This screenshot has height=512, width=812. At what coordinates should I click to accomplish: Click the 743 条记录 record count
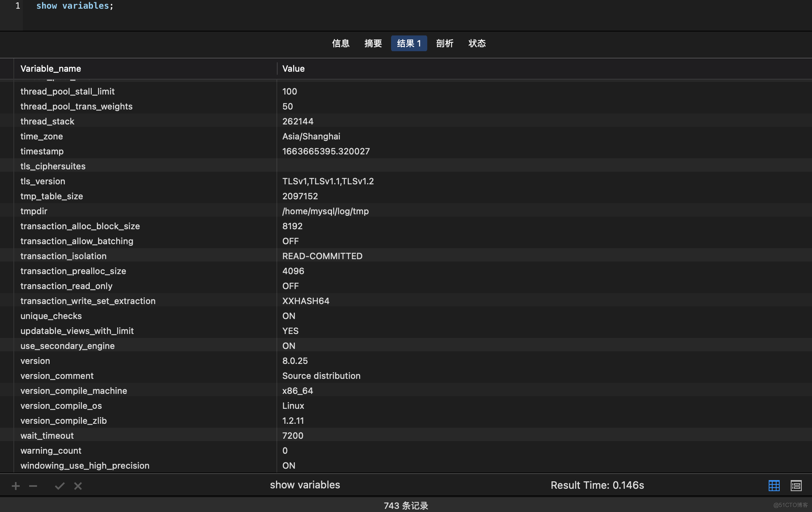point(406,506)
